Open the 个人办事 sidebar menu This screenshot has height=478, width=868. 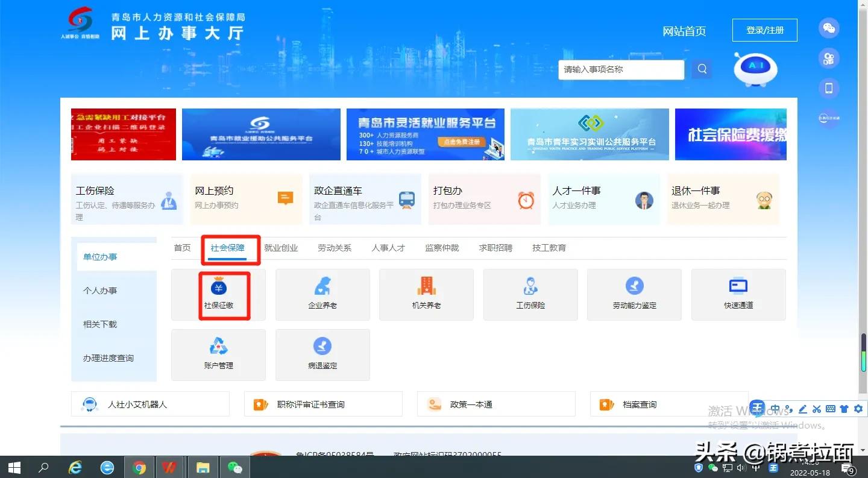coord(99,290)
